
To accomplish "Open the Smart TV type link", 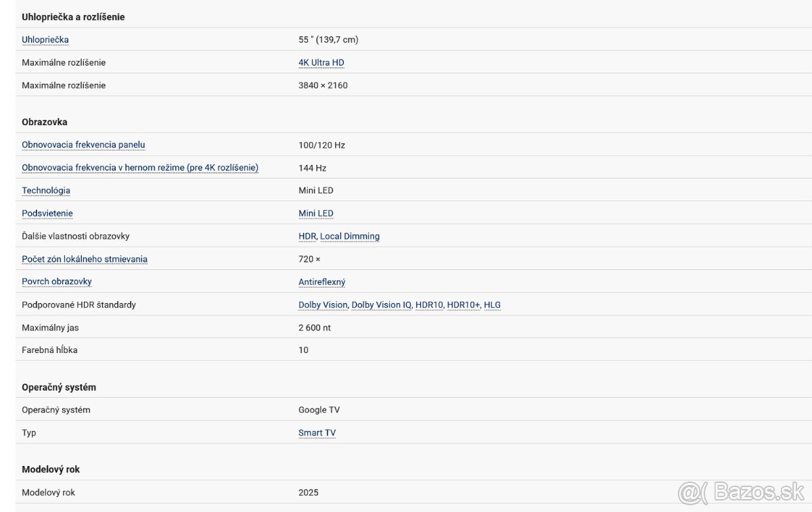I will coord(317,433).
